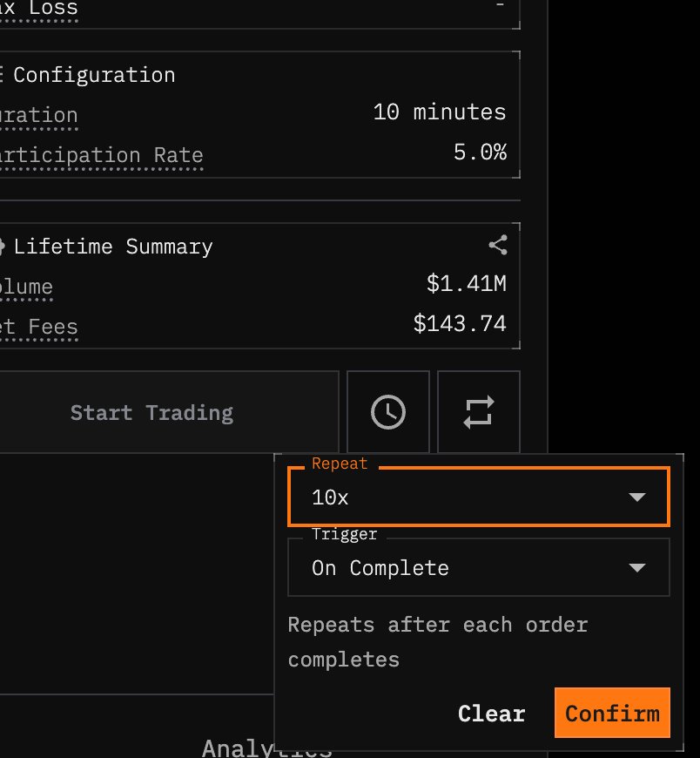700x758 pixels.
Task: Click the Net Fees label
Action: [38, 327]
